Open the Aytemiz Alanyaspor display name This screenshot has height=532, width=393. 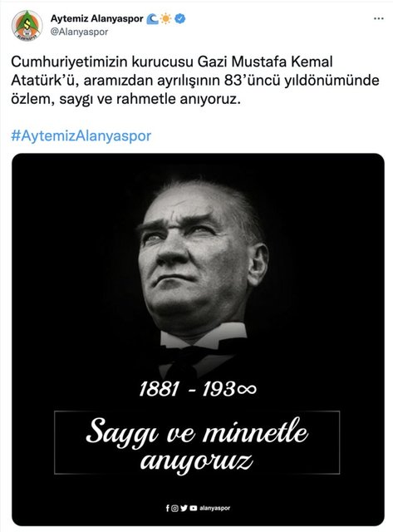click(x=97, y=18)
